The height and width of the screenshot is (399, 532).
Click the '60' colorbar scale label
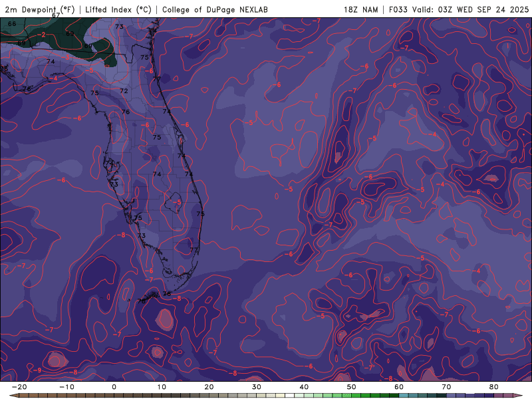coord(399,387)
